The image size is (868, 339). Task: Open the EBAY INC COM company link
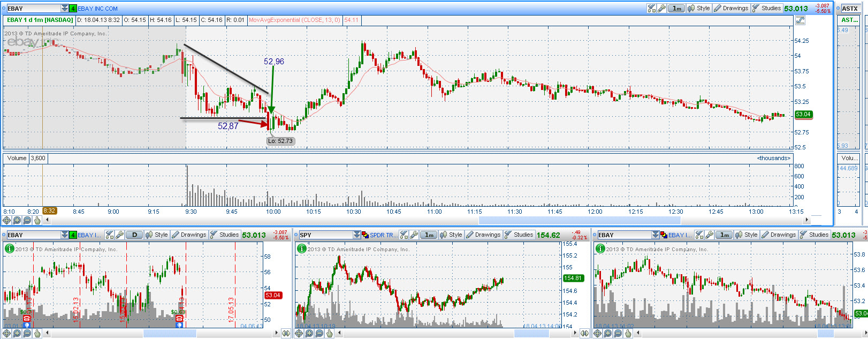coord(97,9)
